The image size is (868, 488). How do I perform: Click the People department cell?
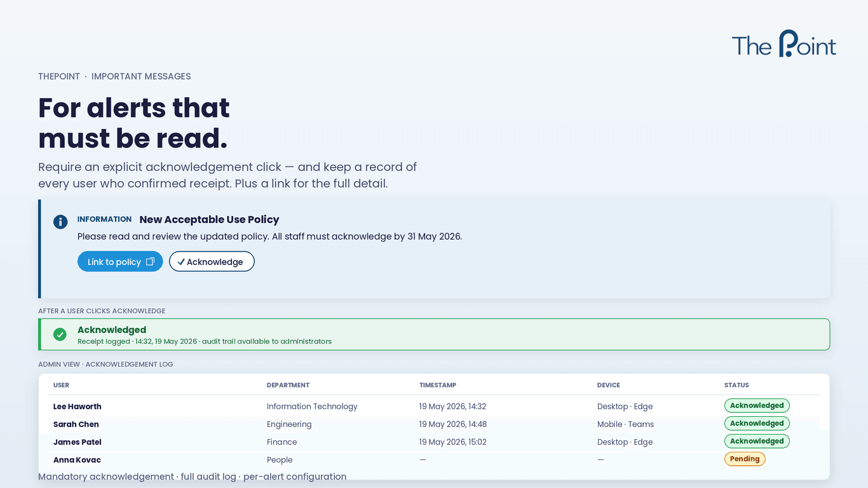(280, 460)
